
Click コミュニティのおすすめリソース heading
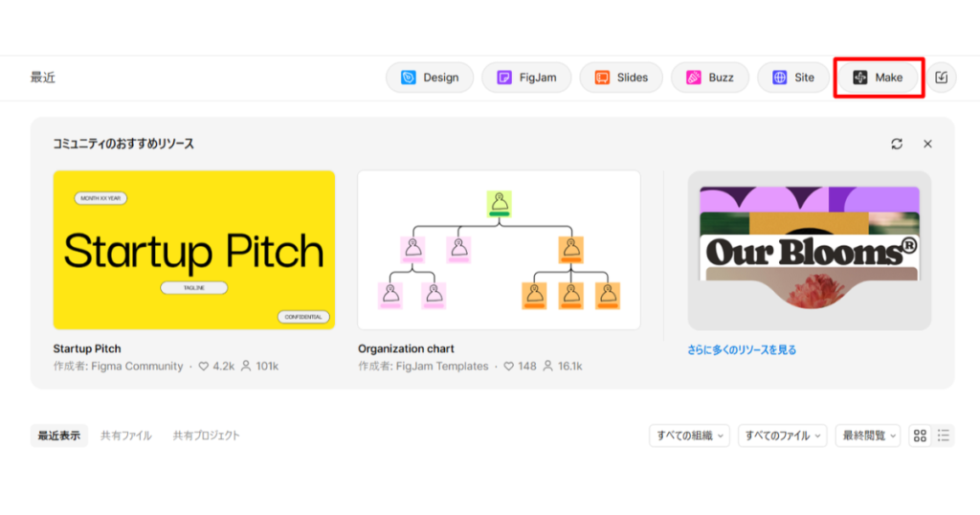[123, 144]
